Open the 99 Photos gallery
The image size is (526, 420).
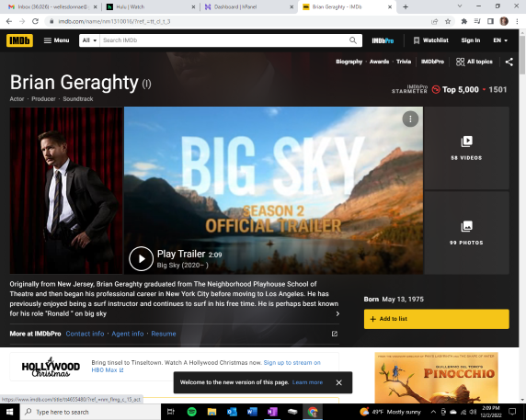pos(466,233)
